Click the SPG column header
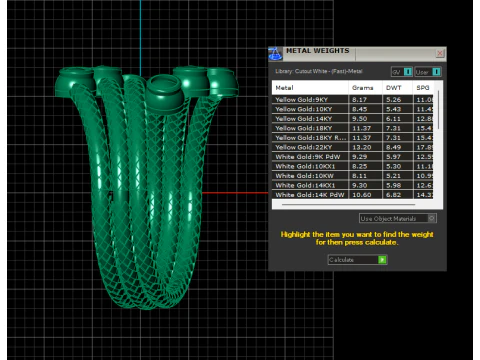This screenshot has height=360, width=480. (x=423, y=88)
